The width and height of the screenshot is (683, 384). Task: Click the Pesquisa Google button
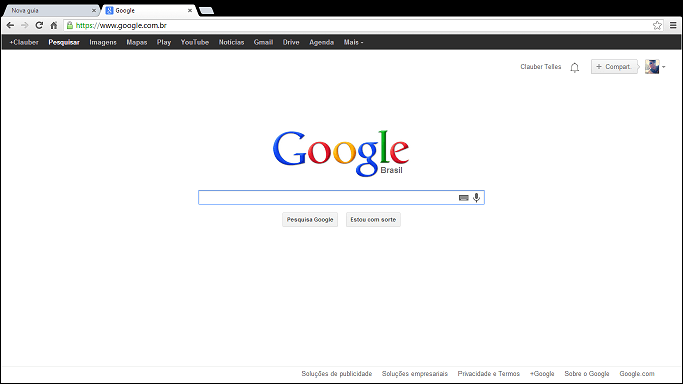(310, 219)
